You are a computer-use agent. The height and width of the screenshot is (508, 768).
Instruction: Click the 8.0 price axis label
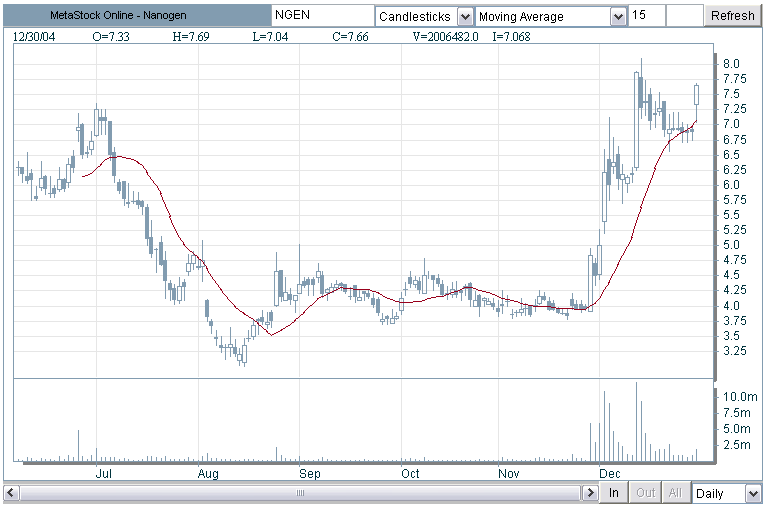pyautogui.click(x=731, y=64)
